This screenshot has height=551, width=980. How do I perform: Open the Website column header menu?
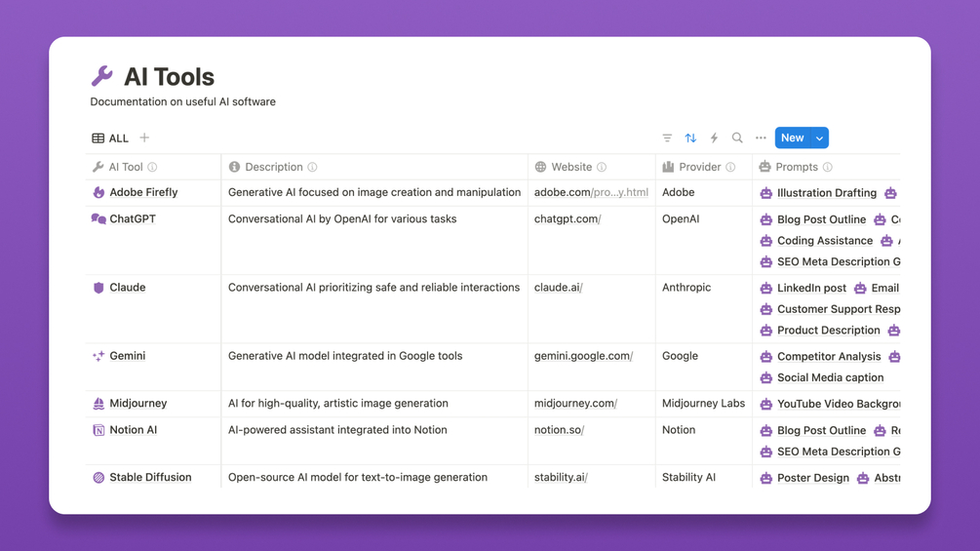click(x=591, y=167)
